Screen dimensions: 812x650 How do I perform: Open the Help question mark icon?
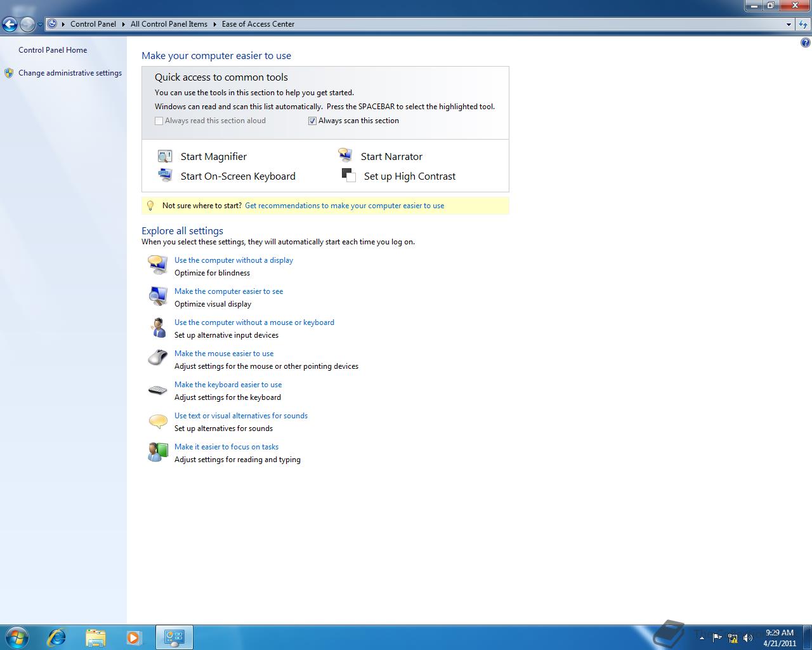[x=805, y=43]
